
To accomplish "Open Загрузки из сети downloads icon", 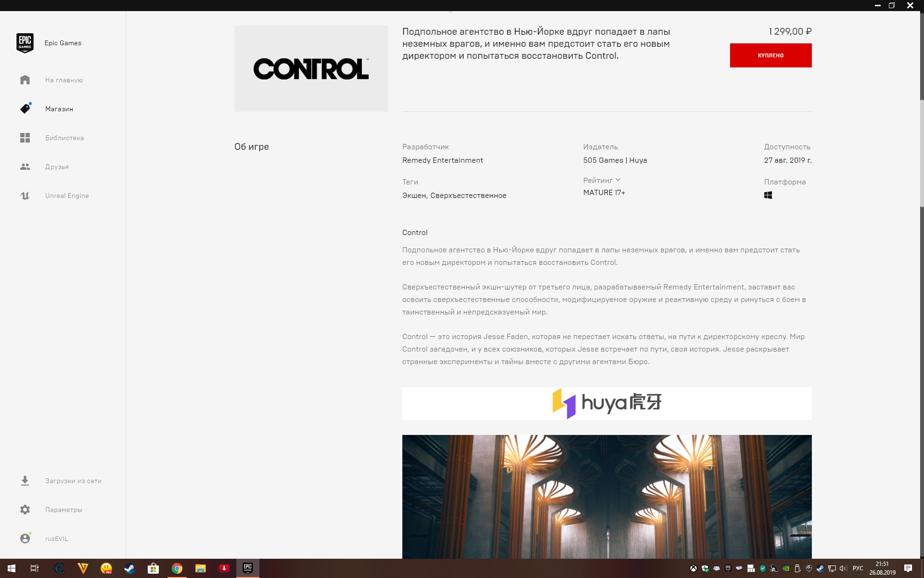I will pyautogui.click(x=25, y=481).
